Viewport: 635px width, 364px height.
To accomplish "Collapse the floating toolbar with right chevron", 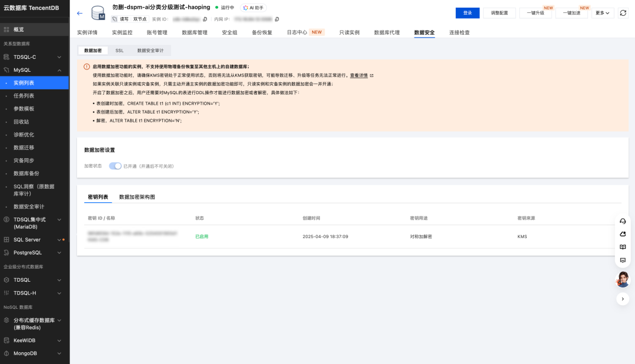I will coord(623,299).
